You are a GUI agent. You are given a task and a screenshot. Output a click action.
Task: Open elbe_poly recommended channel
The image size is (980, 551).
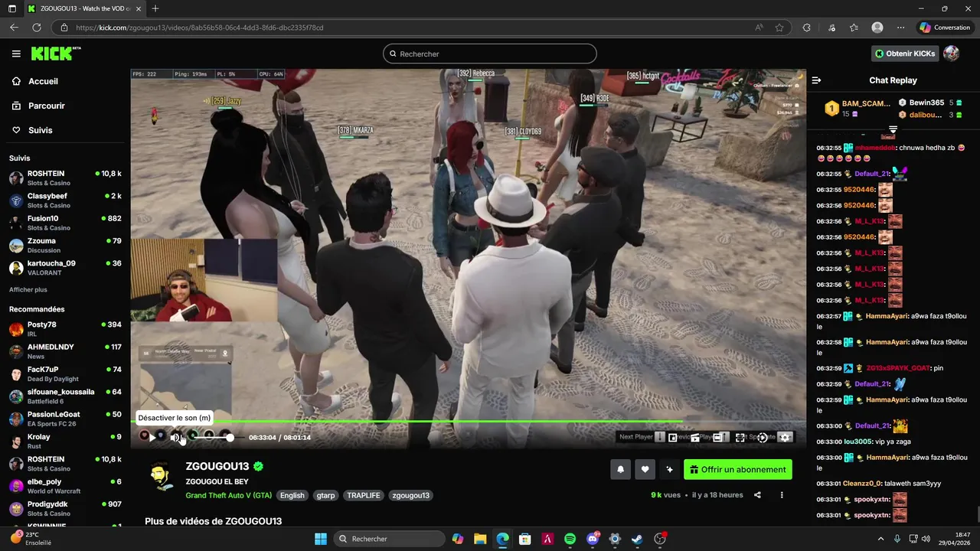coord(65,486)
